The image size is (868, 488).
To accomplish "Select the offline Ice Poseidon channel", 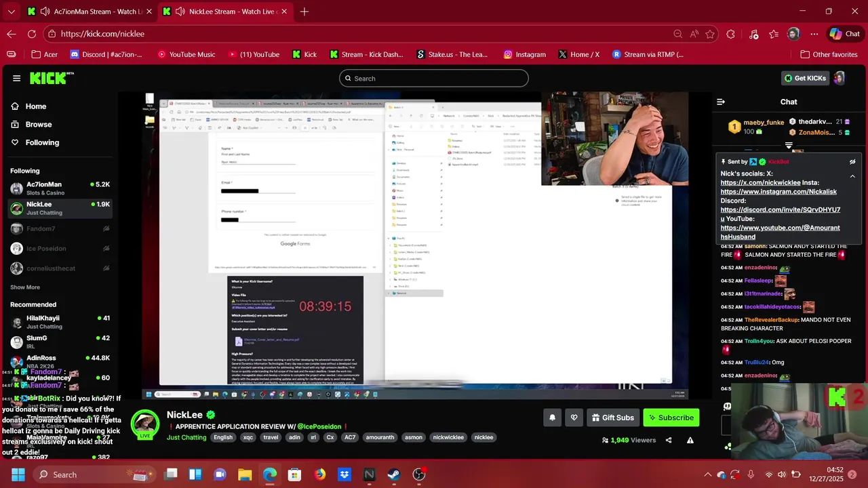I will coord(60,248).
